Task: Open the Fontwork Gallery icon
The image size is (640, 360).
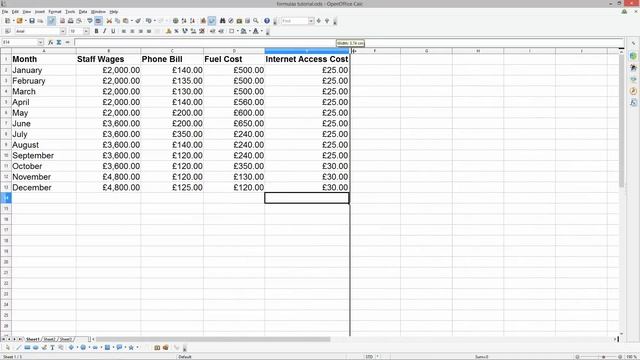Action: tap(157, 347)
